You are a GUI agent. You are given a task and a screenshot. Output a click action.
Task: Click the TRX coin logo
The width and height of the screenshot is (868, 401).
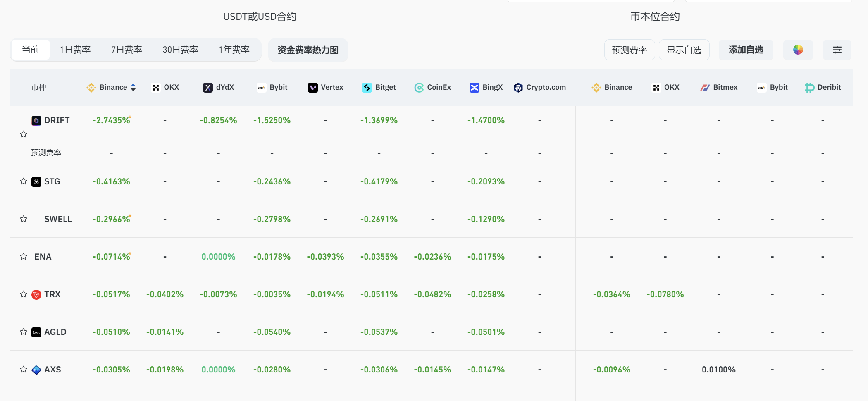click(x=36, y=295)
